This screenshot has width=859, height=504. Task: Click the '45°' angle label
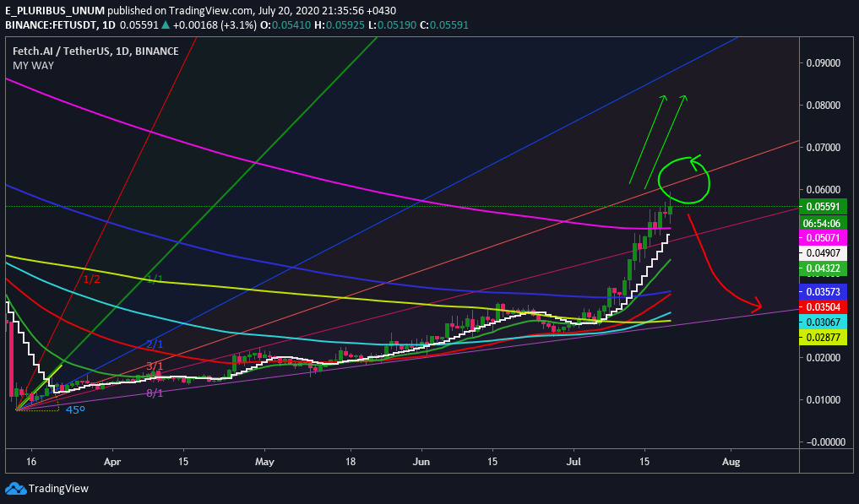tap(76, 409)
